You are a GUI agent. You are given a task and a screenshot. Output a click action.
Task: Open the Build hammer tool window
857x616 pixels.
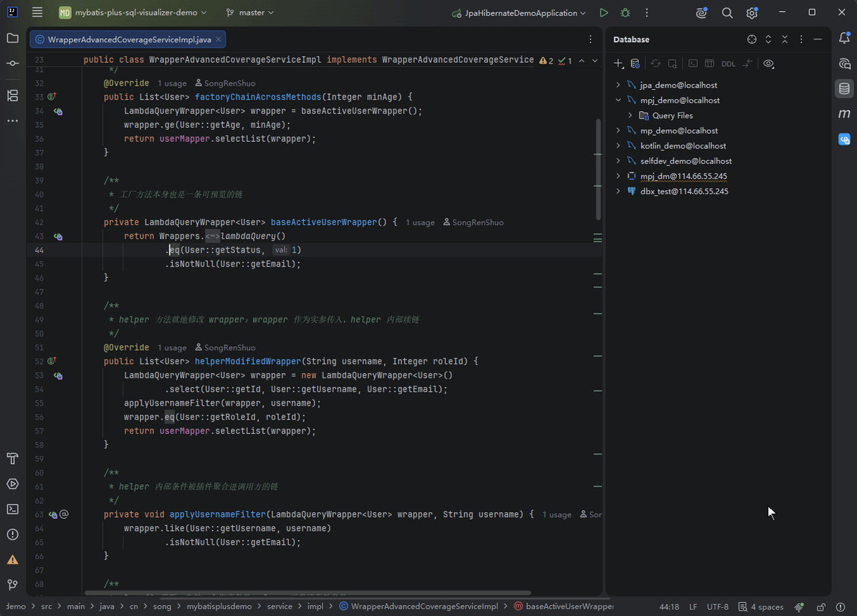(13, 459)
